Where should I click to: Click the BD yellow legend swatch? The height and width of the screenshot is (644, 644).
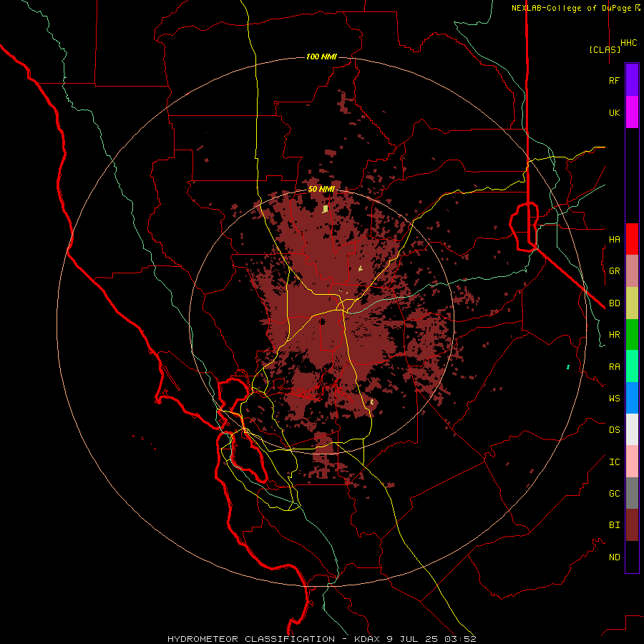(x=632, y=303)
